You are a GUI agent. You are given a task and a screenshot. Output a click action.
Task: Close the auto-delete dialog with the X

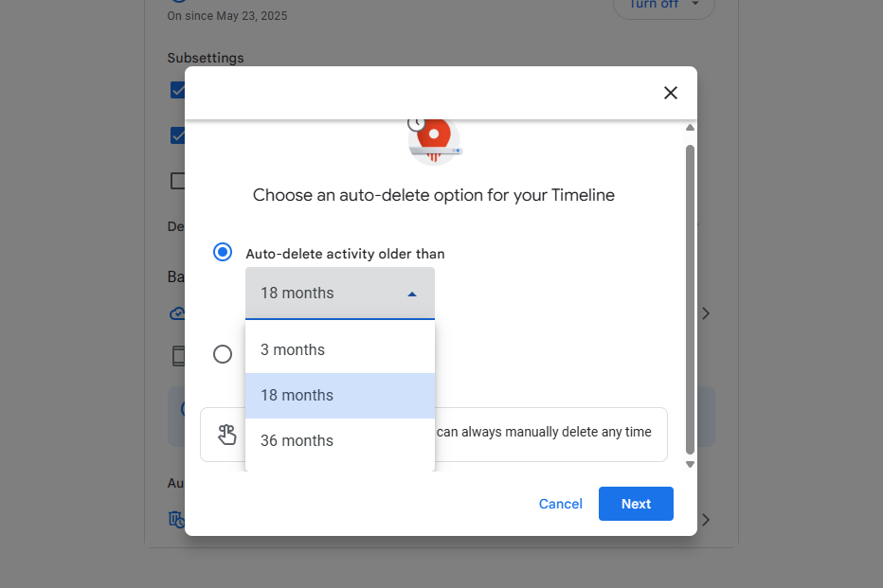click(x=671, y=93)
